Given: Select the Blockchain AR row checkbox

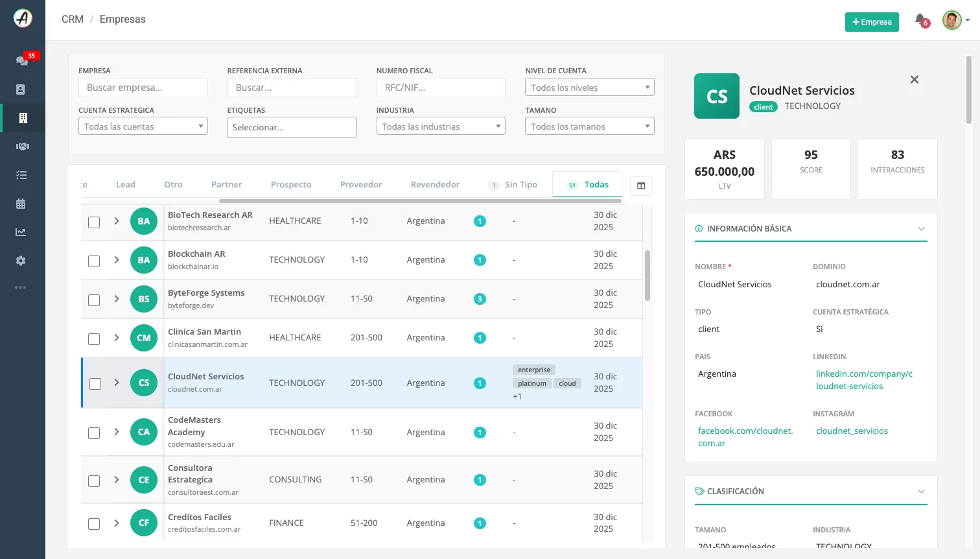Looking at the screenshot, I should tap(94, 261).
